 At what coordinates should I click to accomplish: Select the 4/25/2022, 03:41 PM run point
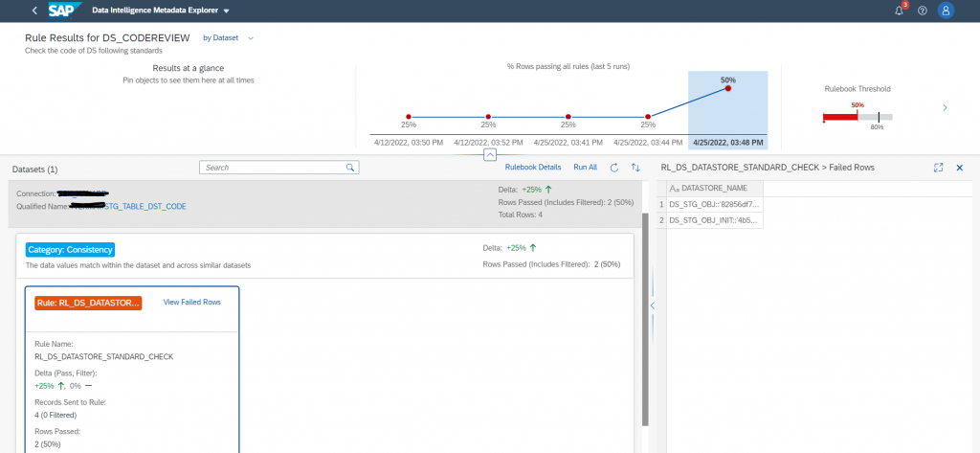point(568,117)
